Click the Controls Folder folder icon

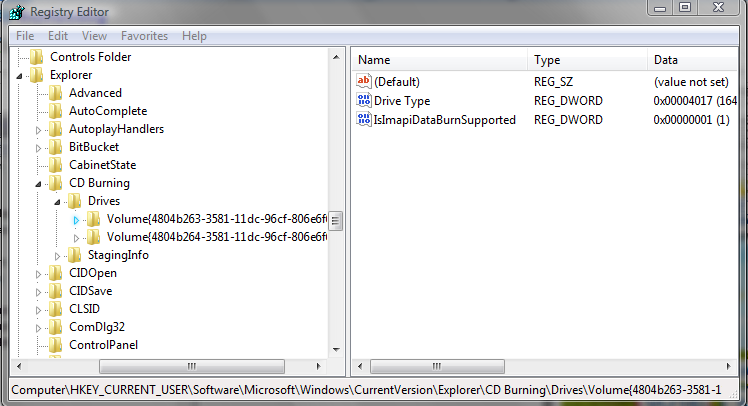[36, 57]
